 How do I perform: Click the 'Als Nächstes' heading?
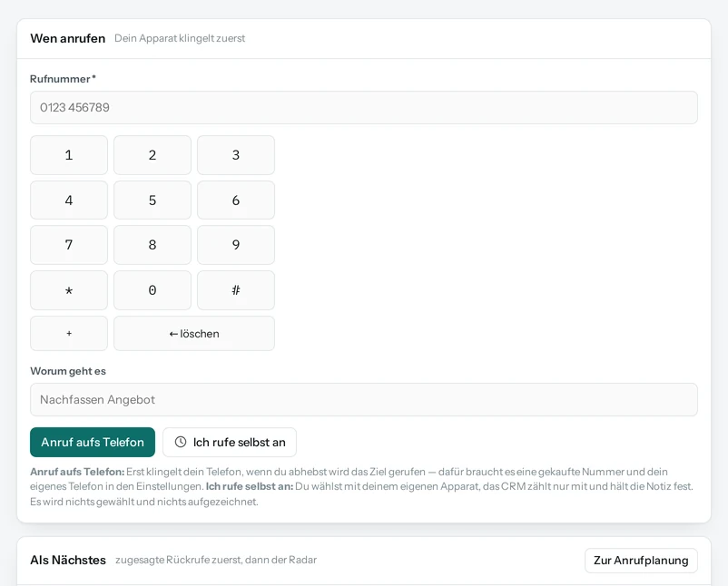pyautogui.click(x=68, y=560)
